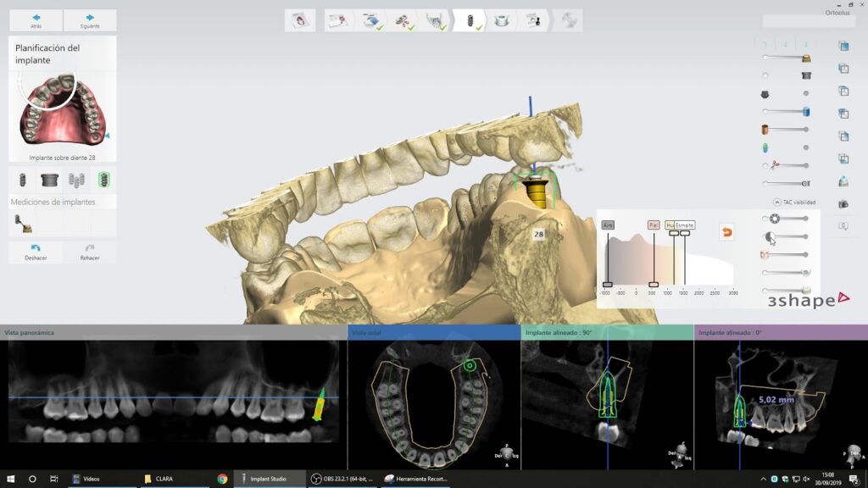
Task: Select the green highlighted implant safety-zone icon
Action: pos(103,180)
